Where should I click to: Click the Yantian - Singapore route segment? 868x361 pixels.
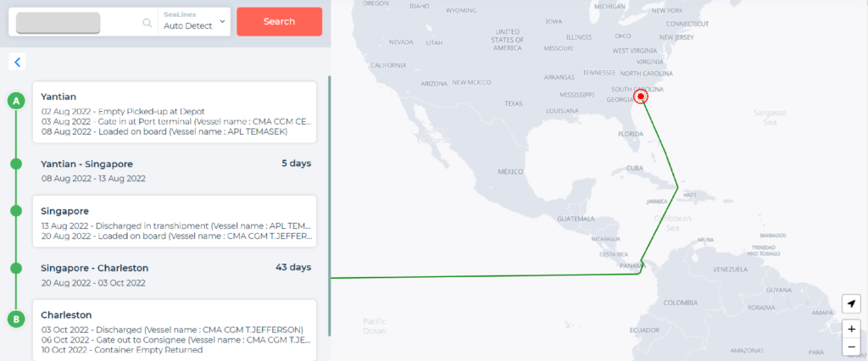pos(175,170)
